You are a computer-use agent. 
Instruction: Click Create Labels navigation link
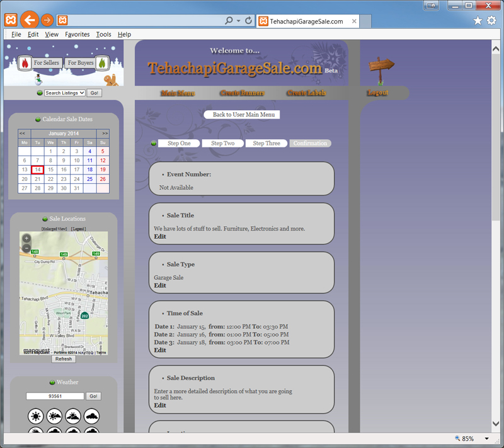pos(307,93)
